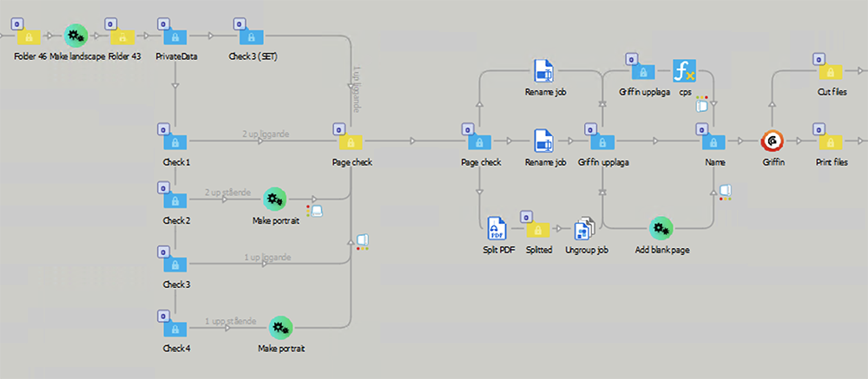Click the yellow Page check folder
This screenshot has width=868, height=379.
coord(352,141)
